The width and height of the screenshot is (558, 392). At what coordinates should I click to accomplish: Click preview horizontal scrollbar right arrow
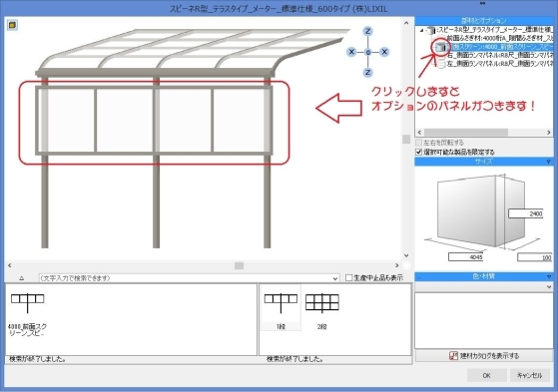[397, 265]
